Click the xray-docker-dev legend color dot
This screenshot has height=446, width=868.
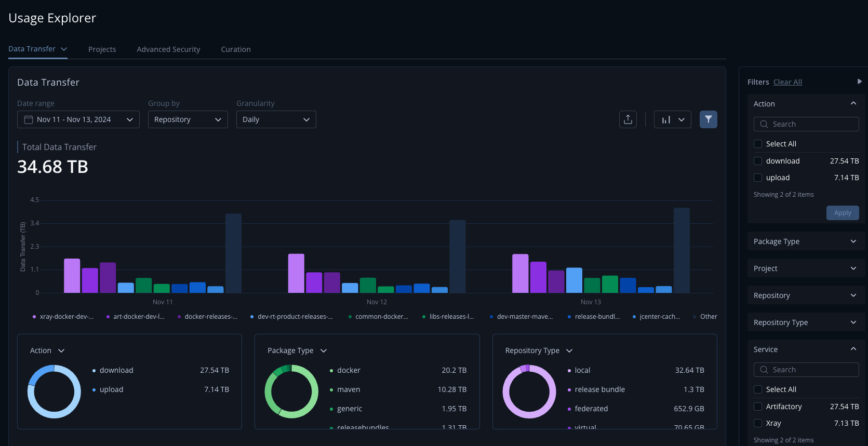coord(34,317)
